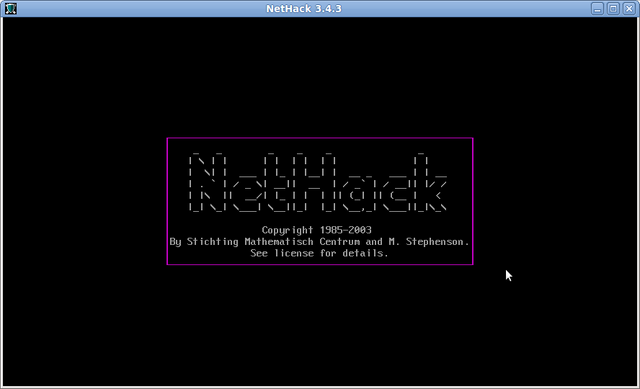
Task: Click the "Copyright 1985-2003" line
Action: point(317,230)
